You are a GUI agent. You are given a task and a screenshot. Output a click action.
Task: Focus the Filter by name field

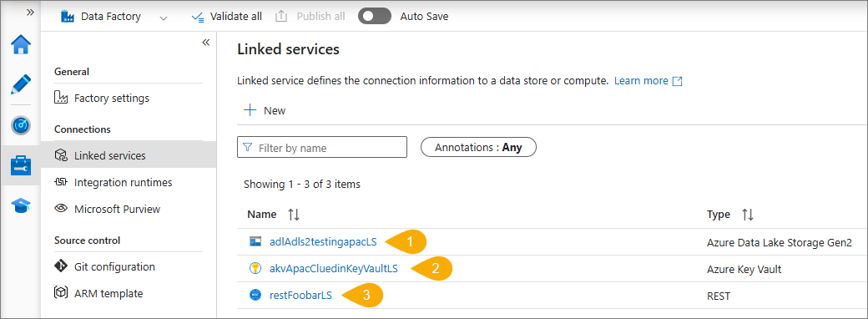coord(322,147)
